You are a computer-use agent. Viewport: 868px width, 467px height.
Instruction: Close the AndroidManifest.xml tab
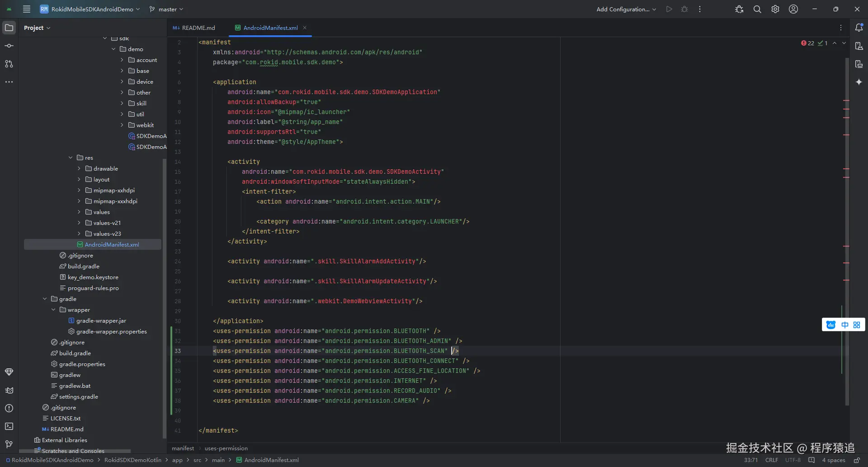[305, 28]
